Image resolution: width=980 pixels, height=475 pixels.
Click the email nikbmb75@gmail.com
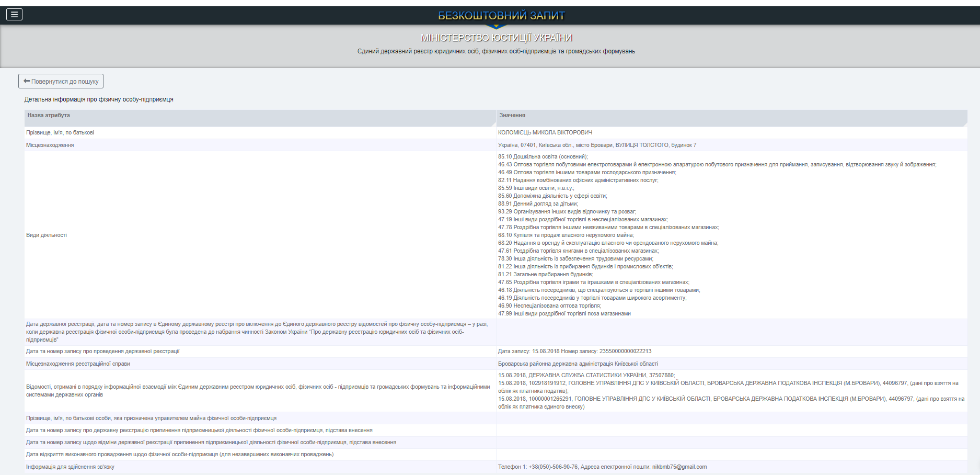point(679,467)
